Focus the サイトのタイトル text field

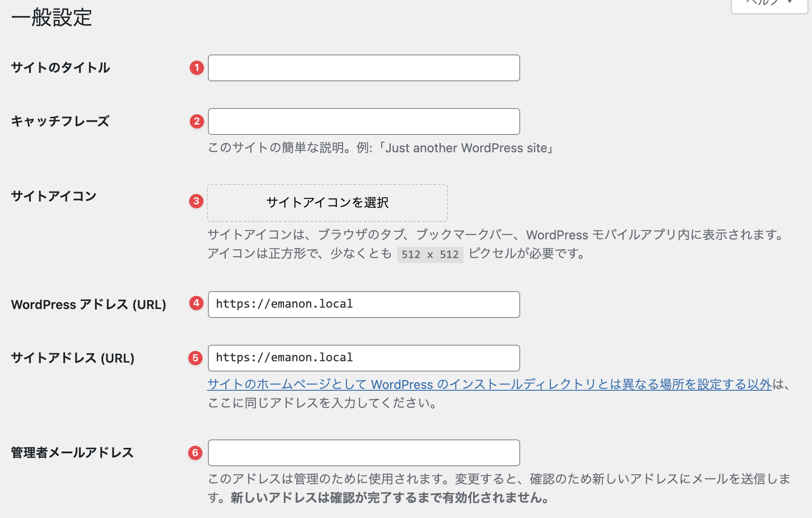tap(364, 68)
